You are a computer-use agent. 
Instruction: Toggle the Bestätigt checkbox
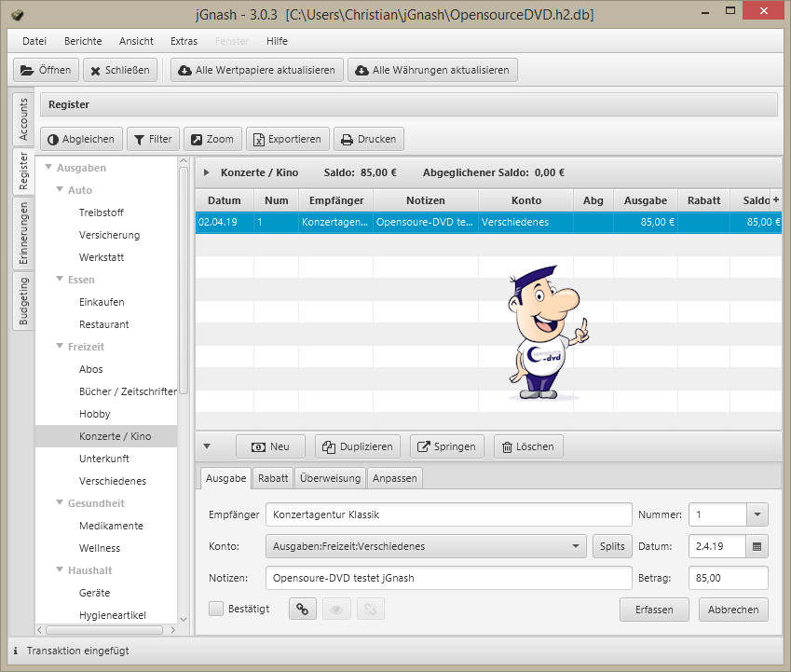[216, 610]
